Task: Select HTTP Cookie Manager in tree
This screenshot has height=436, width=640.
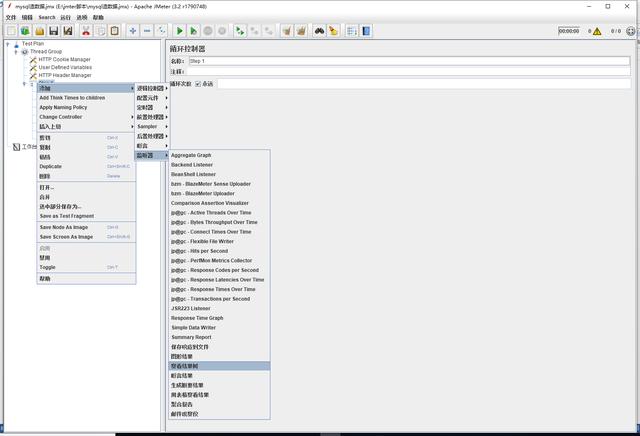Action: pos(64,59)
